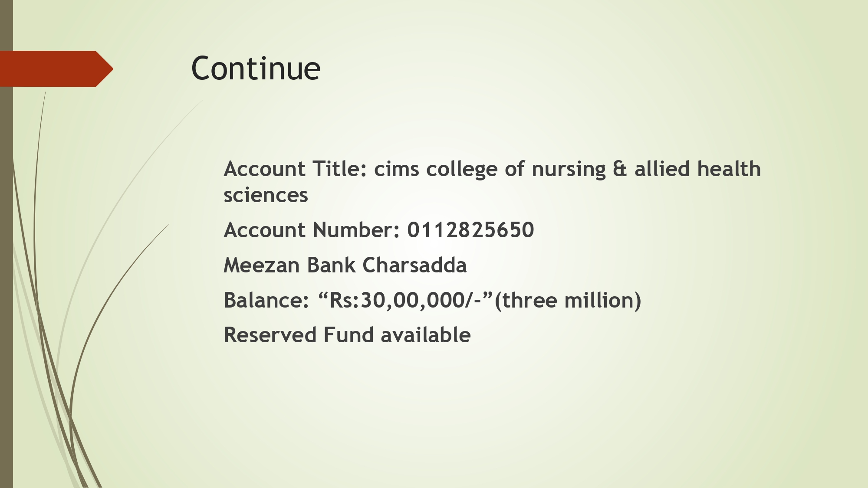Click the words "allied health"
Image resolution: width=868 pixels, height=488 pixels.
tap(697, 169)
